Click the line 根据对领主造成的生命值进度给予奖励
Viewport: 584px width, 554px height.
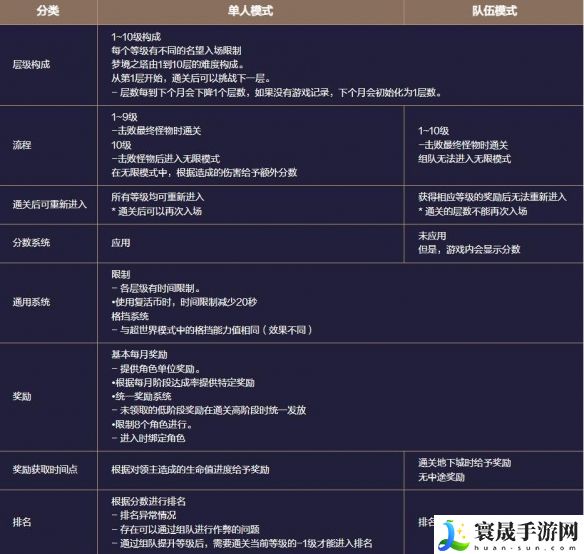[x=190, y=469]
